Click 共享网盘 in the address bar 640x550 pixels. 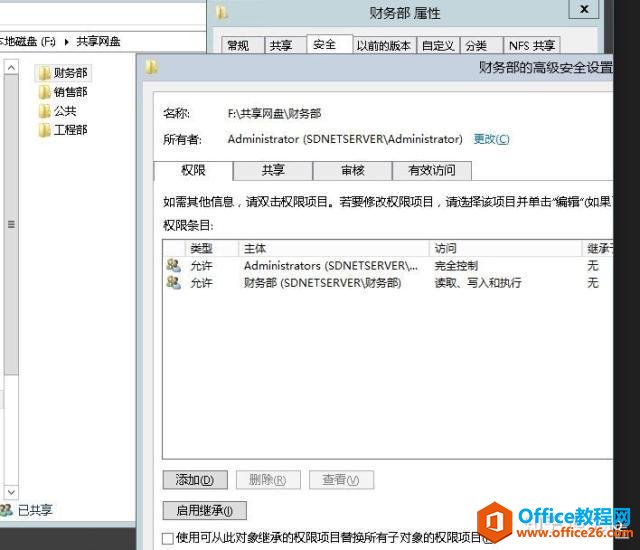click(98, 41)
